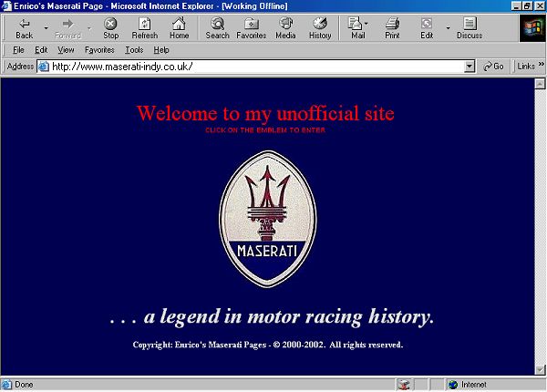Click the IE icon in title bar
Image resolution: width=547 pixels, height=392 pixels.
6,6
